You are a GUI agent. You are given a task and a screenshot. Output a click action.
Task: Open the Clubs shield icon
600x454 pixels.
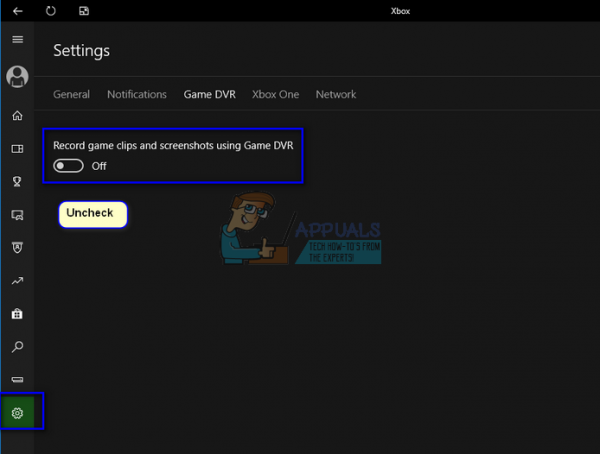17,248
